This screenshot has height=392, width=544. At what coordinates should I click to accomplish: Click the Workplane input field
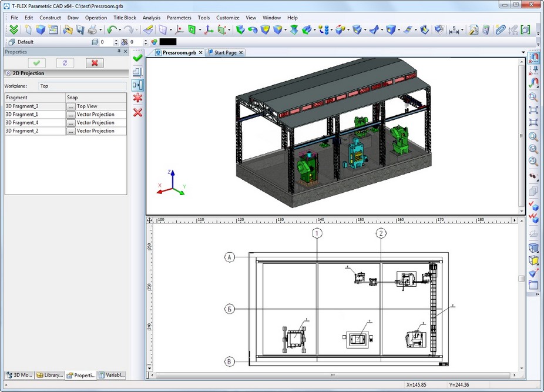click(82, 86)
